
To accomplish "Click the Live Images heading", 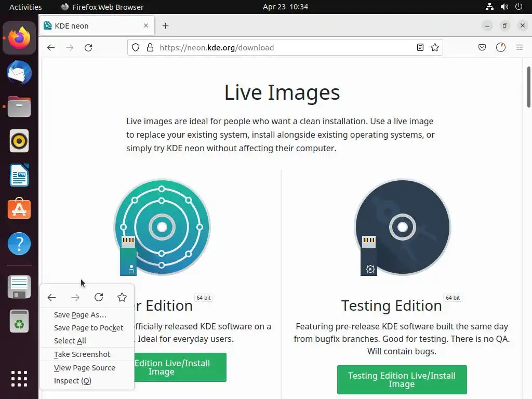I will 282,92.
